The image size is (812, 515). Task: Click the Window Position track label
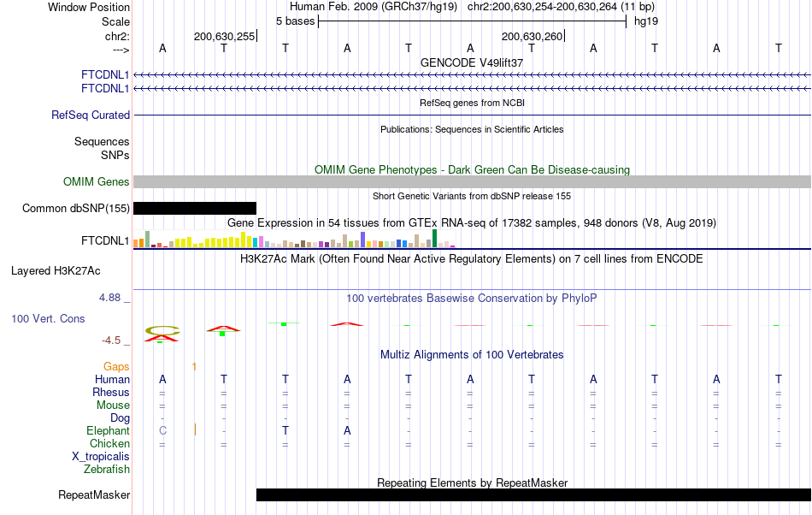[x=89, y=7]
